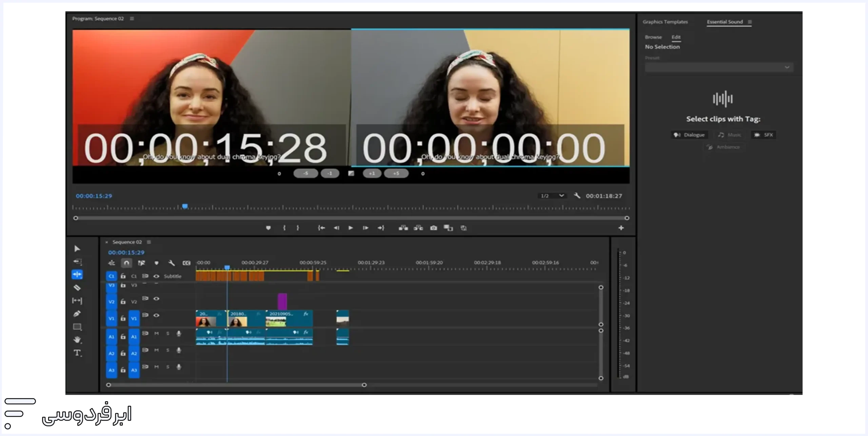The width and height of the screenshot is (868, 436).
Task: Click the Program monitor playhead marker
Action: [185, 206]
